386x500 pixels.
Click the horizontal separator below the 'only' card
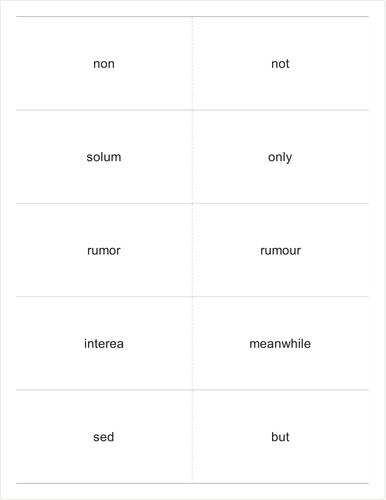point(281,203)
